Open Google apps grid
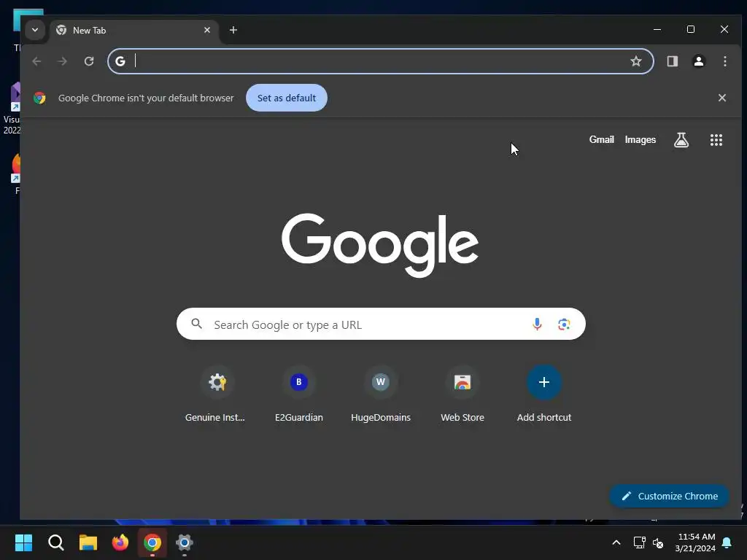Screen dimensions: 747x560 point(716,140)
